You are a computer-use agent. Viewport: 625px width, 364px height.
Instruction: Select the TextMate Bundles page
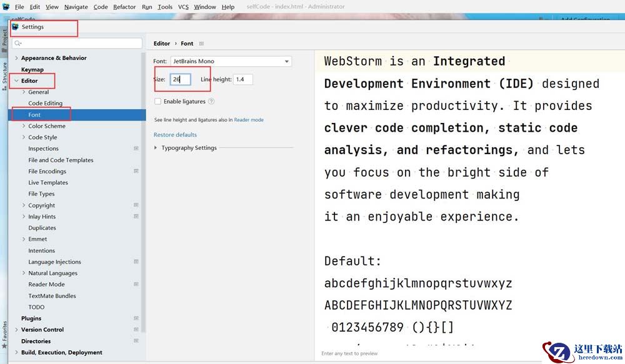[x=52, y=296]
